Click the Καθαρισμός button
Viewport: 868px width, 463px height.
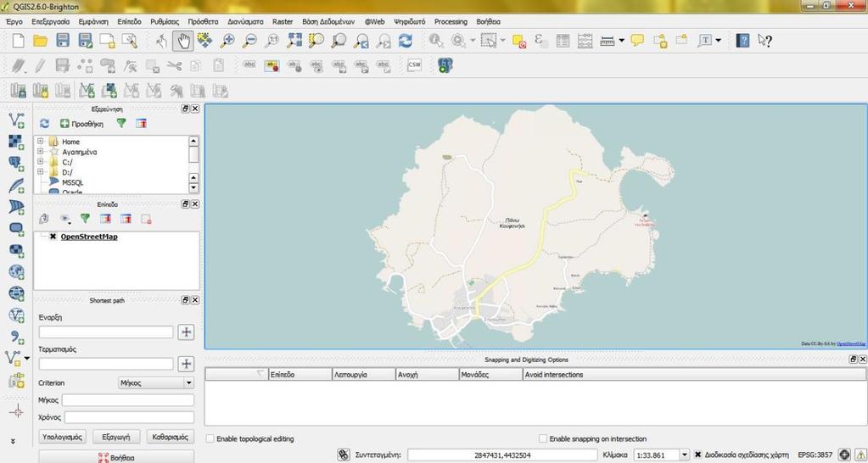[171, 437]
